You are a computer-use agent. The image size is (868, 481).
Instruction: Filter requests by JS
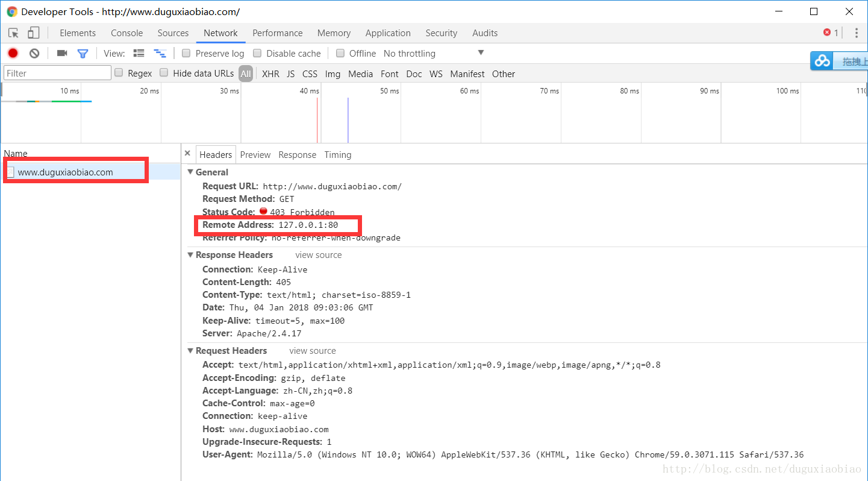tap(291, 74)
